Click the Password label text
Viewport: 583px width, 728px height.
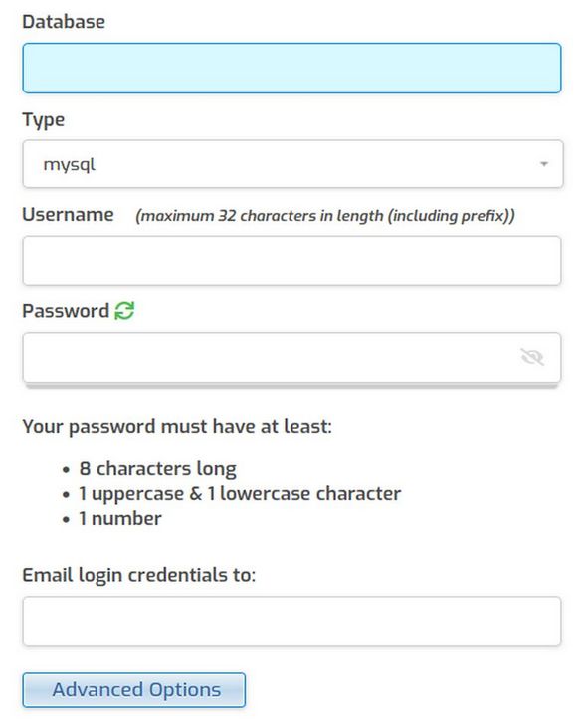tap(66, 311)
